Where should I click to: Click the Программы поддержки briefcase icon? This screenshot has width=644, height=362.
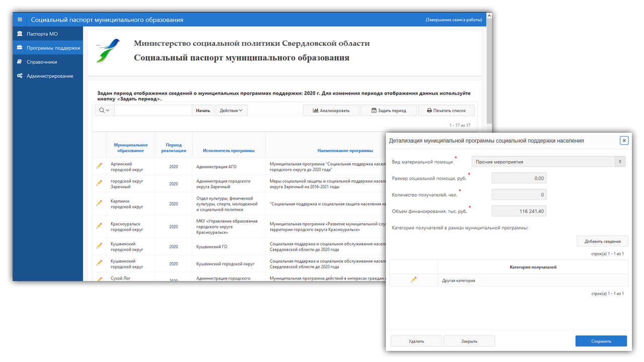(x=20, y=48)
